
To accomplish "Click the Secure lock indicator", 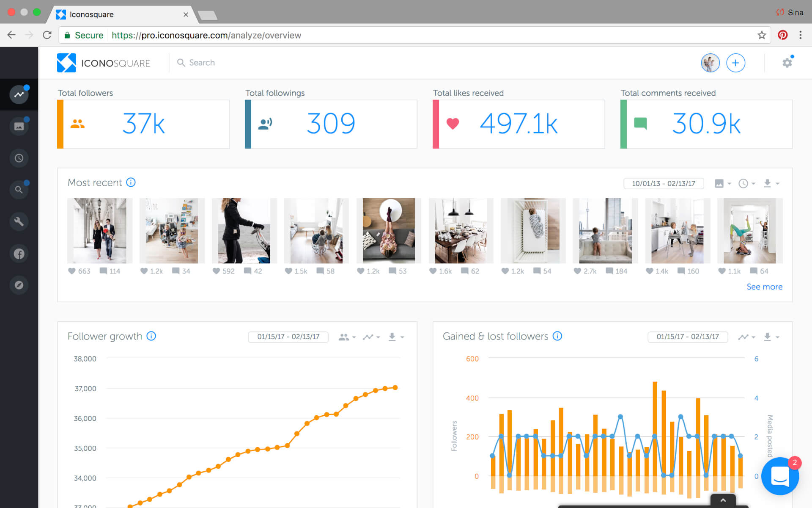I will 84,35.
